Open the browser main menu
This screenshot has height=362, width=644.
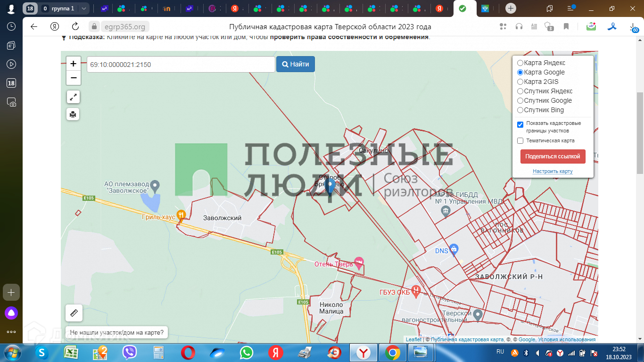[571, 8]
